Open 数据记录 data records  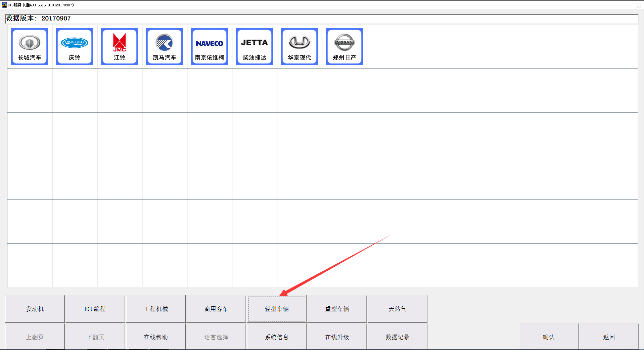pos(398,337)
